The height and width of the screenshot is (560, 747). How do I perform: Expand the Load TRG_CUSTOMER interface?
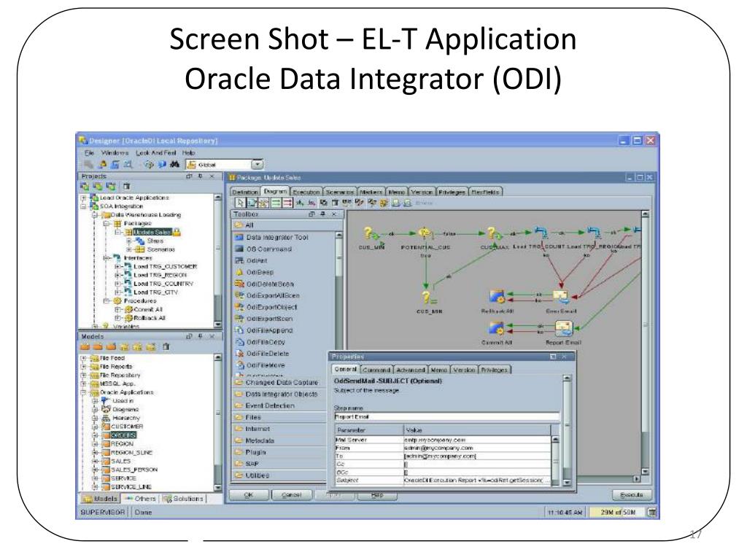click(x=117, y=266)
